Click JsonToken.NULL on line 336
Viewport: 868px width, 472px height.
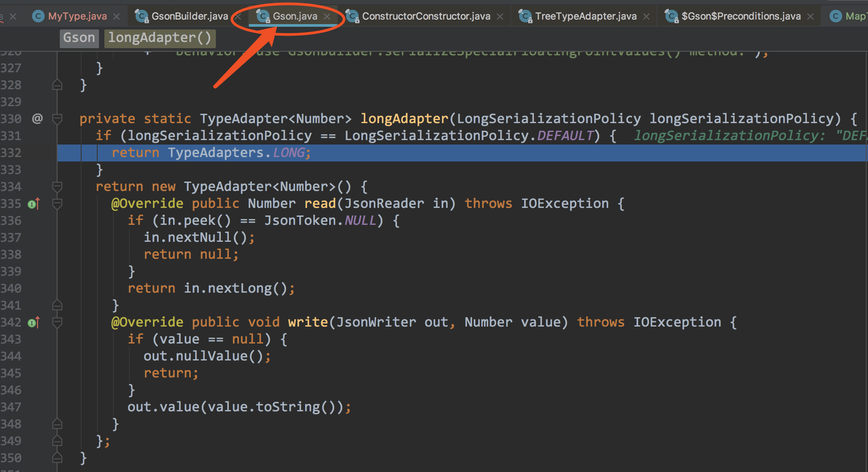click(320, 220)
